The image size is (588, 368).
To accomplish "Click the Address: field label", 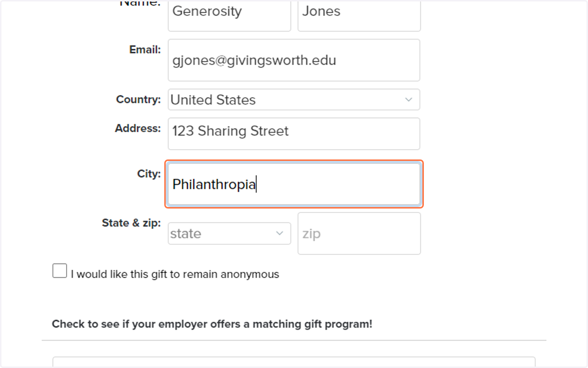I will [x=138, y=128].
